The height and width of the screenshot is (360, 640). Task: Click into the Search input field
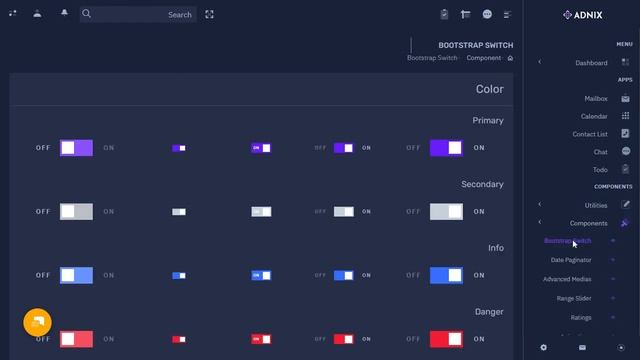138,15
